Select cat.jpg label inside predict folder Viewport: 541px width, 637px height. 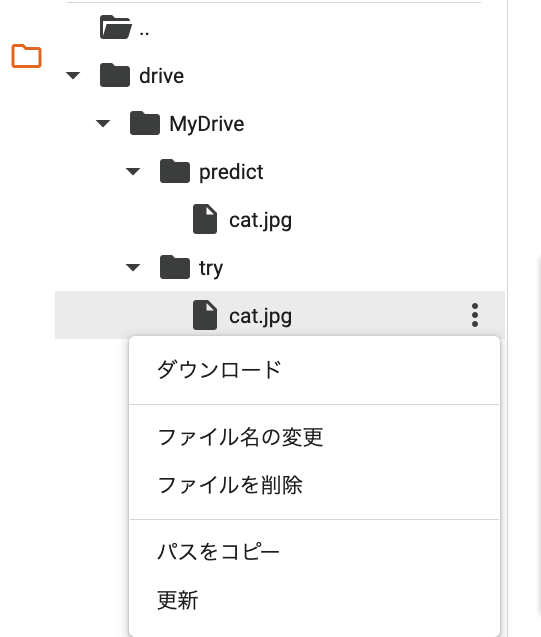click(260, 221)
